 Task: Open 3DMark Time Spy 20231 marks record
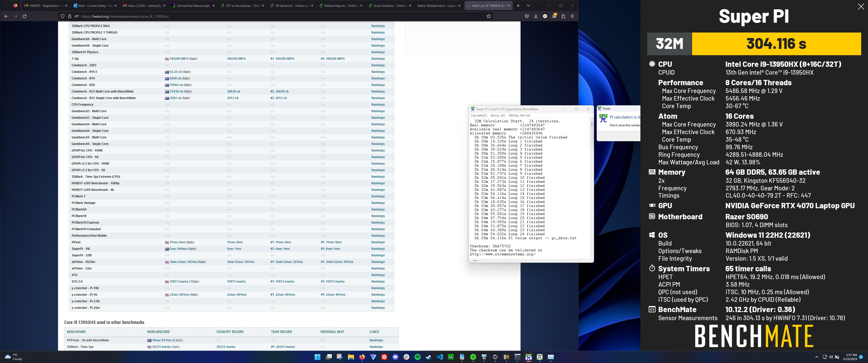point(161,347)
